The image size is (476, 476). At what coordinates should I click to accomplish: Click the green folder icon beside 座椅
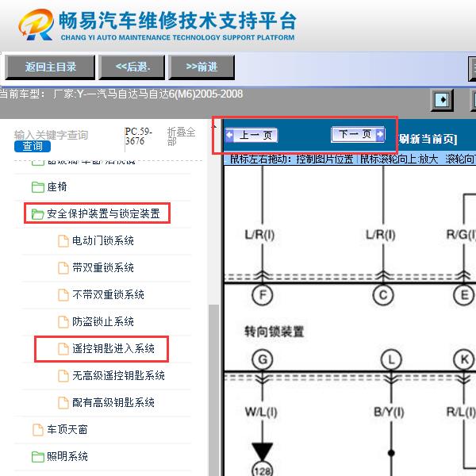[38, 187]
